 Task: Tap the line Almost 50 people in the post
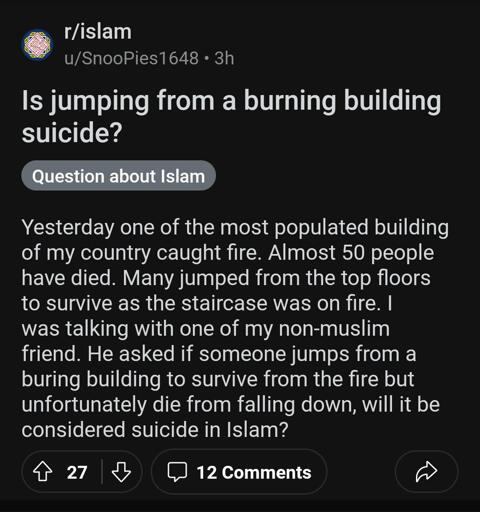click(x=351, y=253)
